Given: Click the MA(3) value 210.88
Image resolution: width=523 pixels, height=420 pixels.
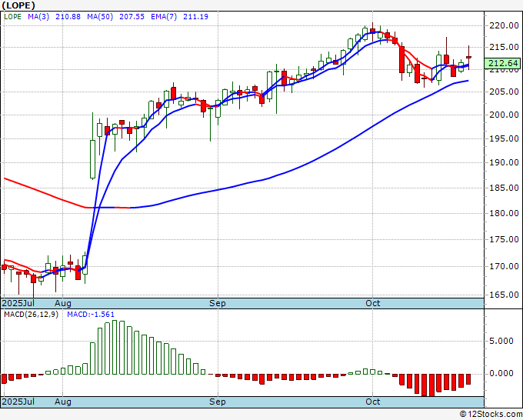Looking at the screenshot, I should [x=68, y=16].
